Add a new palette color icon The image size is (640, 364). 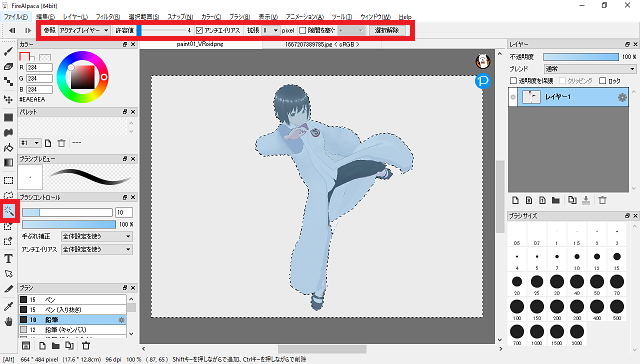48,143
